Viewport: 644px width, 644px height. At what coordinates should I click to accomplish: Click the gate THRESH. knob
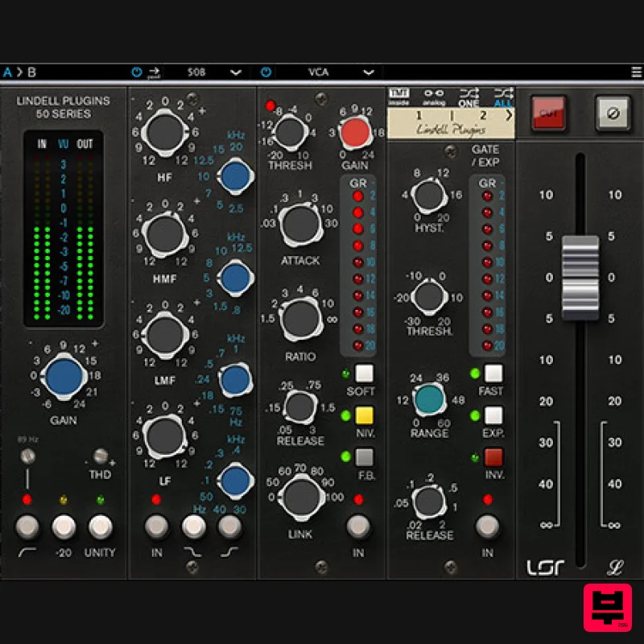(429, 297)
